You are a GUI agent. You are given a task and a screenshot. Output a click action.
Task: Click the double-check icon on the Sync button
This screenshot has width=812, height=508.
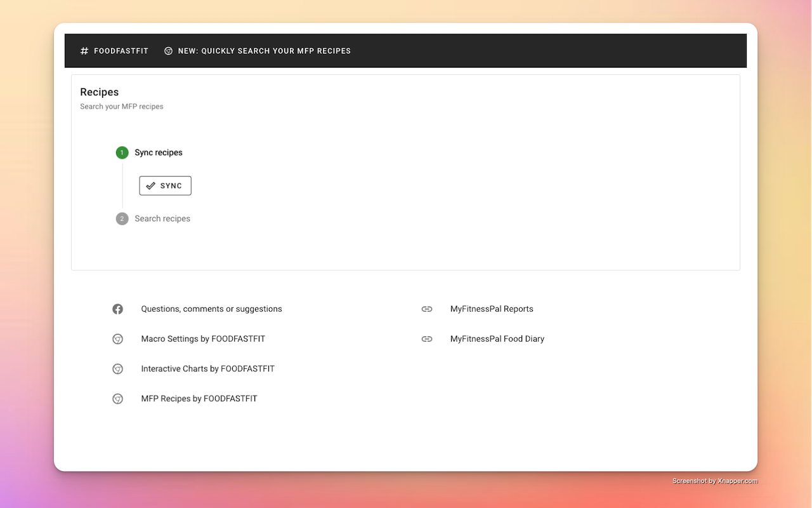coord(150,185)
